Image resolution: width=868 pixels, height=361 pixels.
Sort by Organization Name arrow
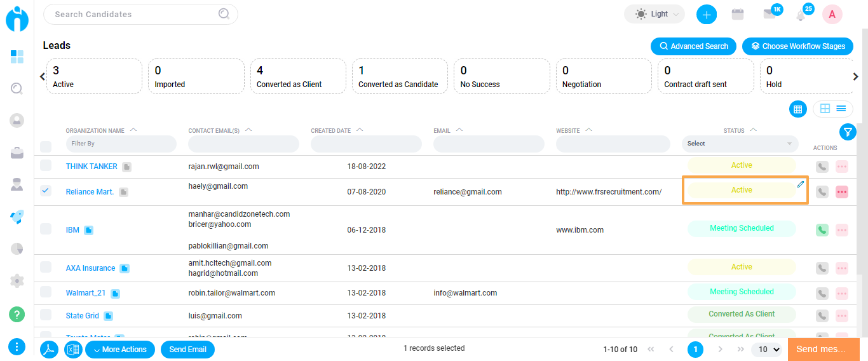pos(133,130)
